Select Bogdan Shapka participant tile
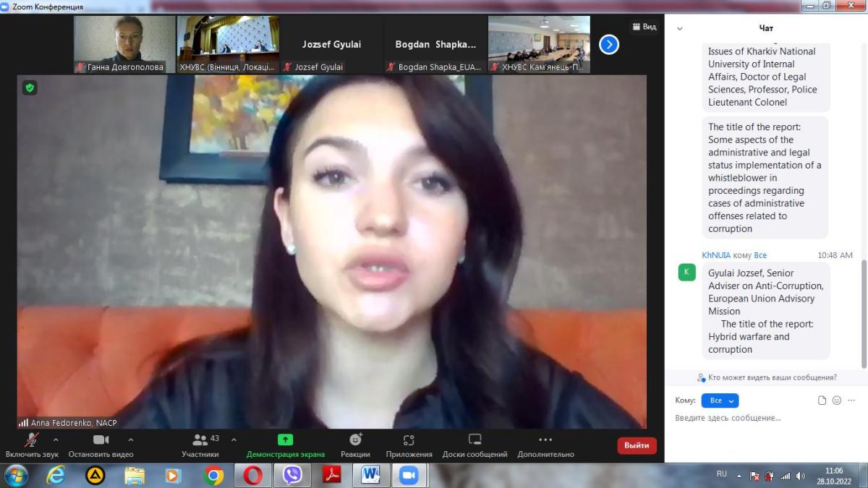This screenshot has height=488, width=868. click(435, 45)
